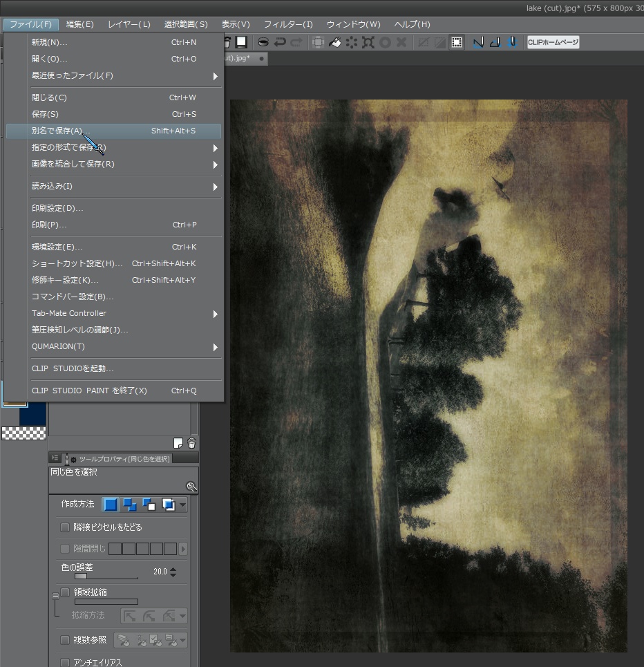Open 作成方法 mode dropdown arrow
The image size is (644, 667).
pos(183,505)
